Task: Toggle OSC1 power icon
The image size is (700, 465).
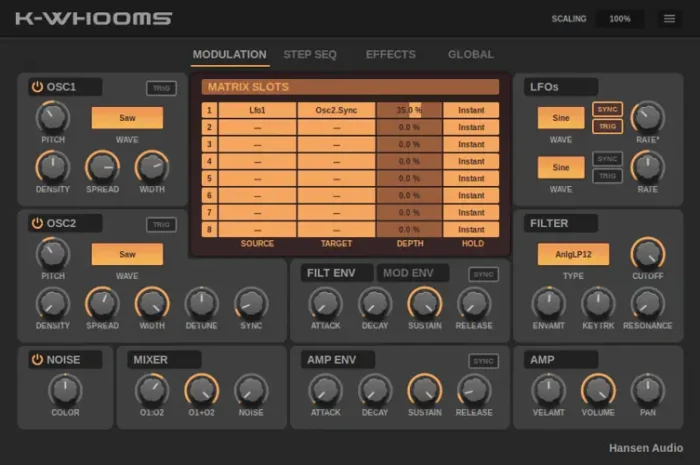Action: 38,87
